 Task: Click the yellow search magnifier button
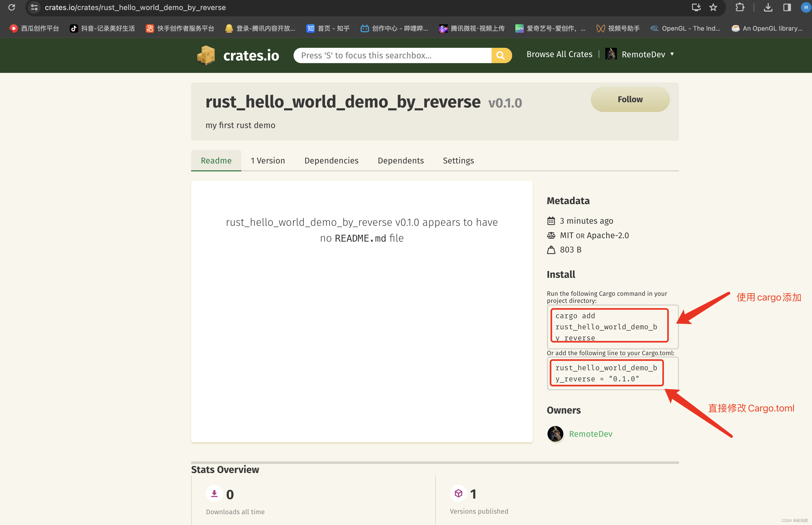501,55
